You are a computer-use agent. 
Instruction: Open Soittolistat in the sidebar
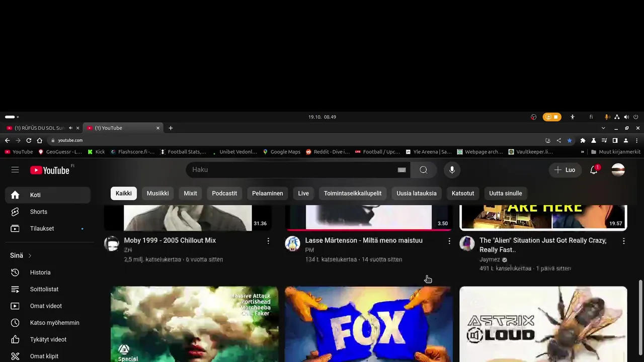click(x=48, y=289)
